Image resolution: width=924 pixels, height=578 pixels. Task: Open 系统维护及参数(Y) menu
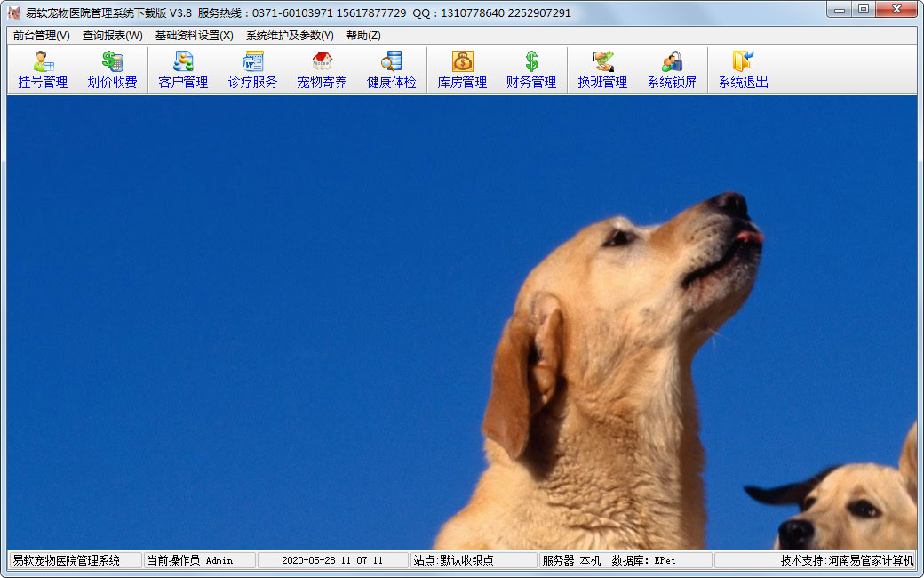[290, 36]
